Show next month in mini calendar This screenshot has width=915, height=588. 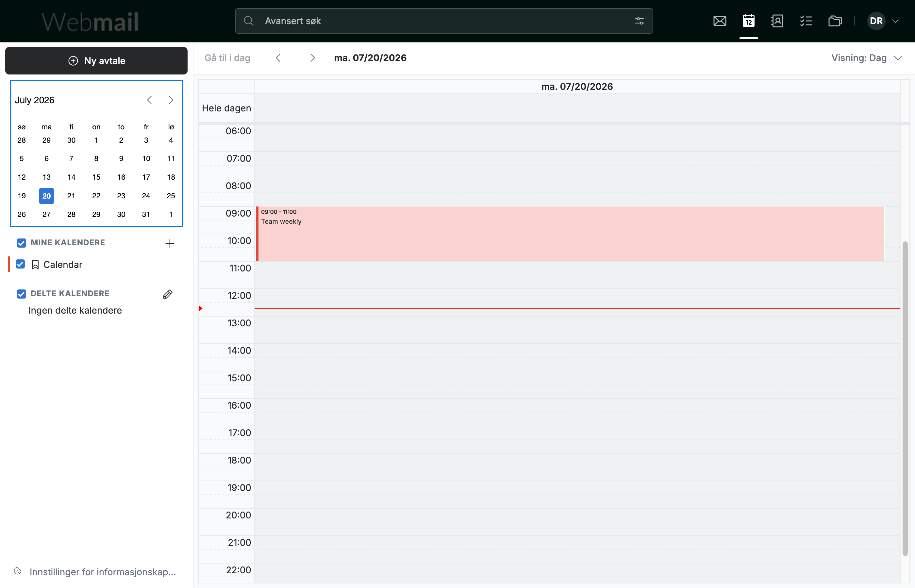tap(171, 100)
